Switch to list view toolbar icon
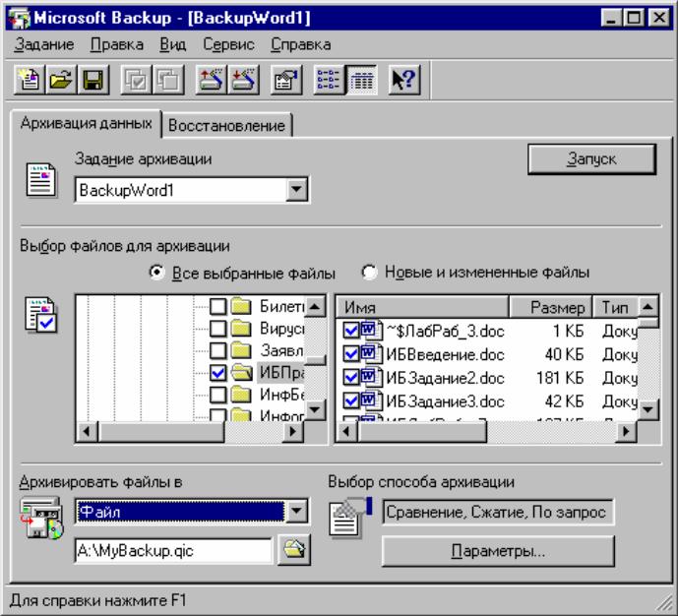Viewport: 678px width, 616px height. 329,80
